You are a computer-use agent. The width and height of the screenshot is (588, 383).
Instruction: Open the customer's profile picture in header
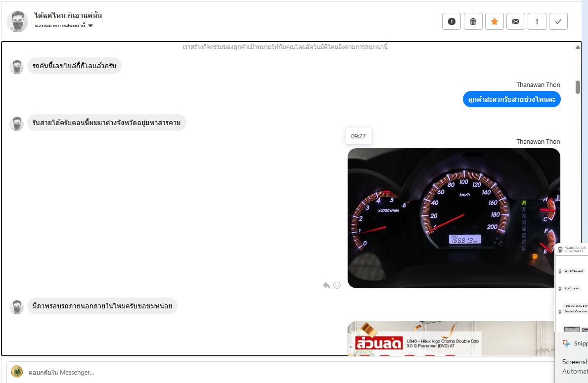(x=17, y=21)
